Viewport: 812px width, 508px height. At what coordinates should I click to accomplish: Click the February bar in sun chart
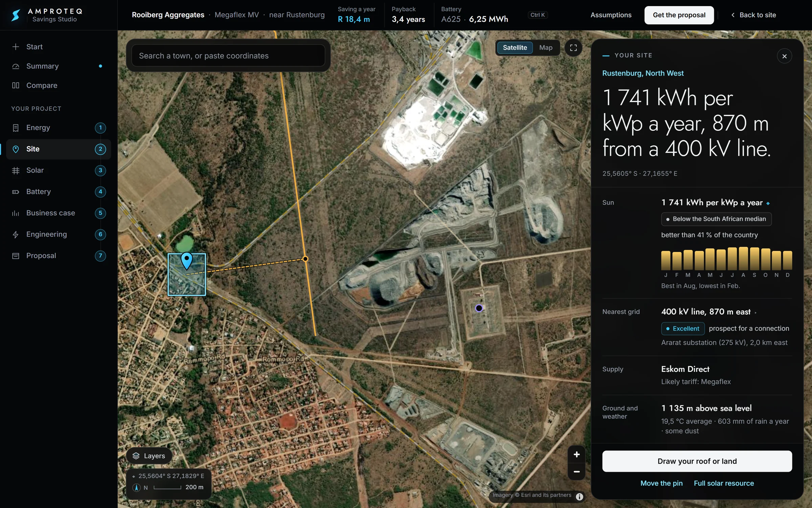677,261
